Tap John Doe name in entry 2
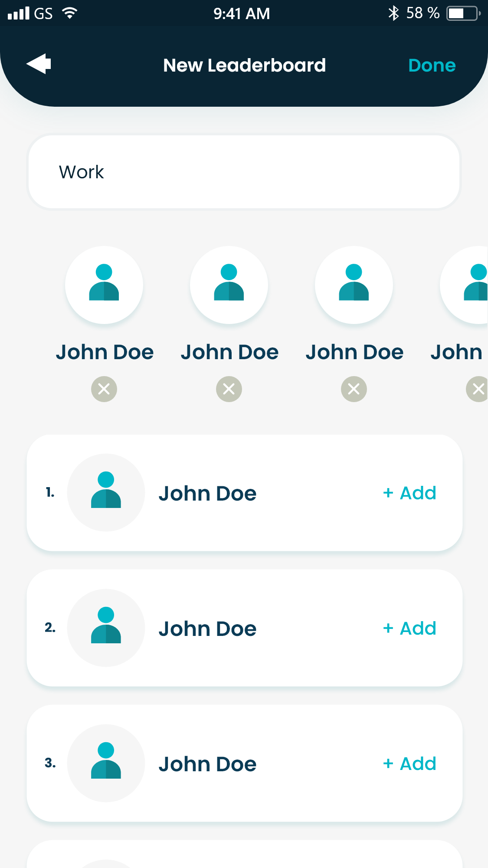 [x=207, y=629]
